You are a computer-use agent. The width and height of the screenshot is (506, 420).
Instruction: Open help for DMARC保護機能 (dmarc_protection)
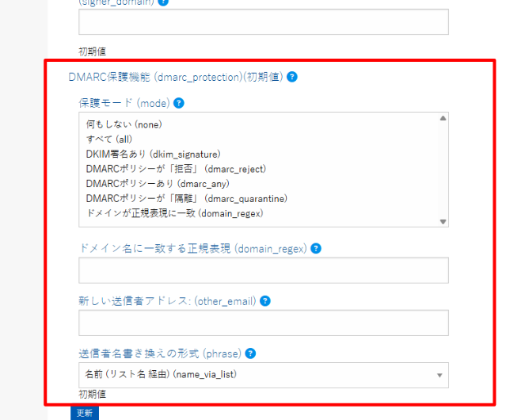(x=292, y=77)
